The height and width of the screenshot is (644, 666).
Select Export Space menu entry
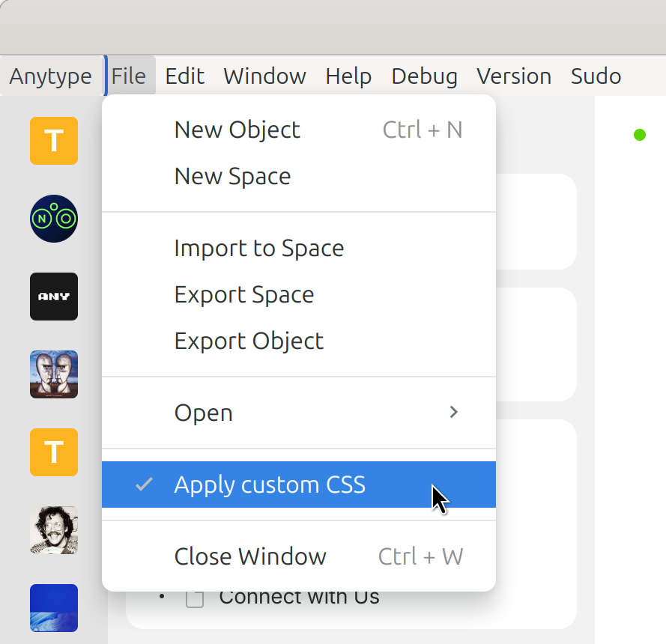click(243, 294)
